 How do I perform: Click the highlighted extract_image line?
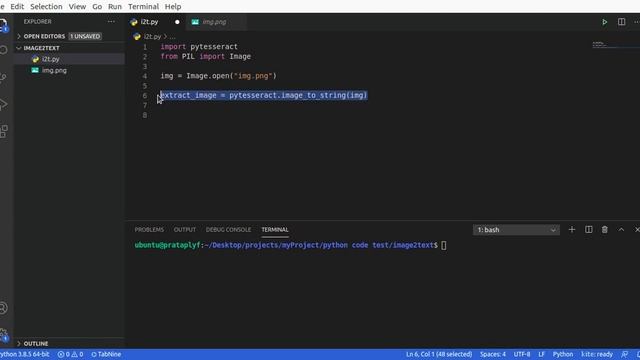264,96
